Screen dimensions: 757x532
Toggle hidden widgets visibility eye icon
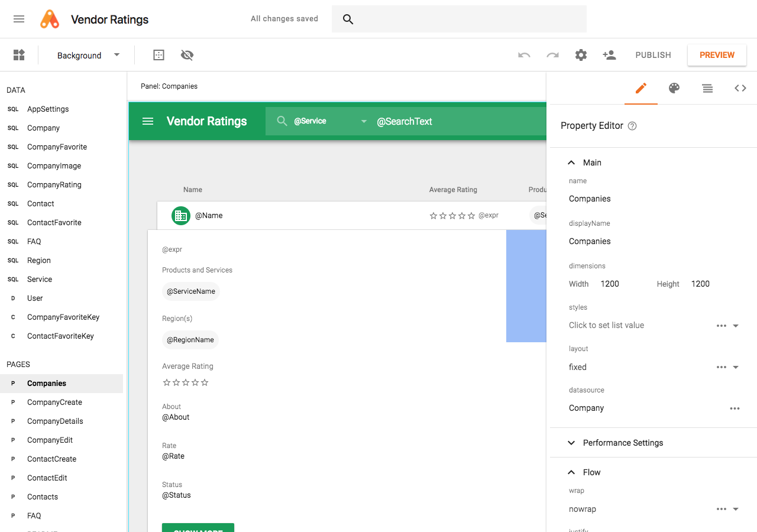[x=187, y=55]
